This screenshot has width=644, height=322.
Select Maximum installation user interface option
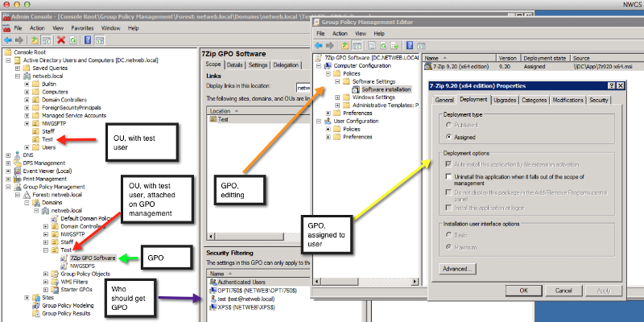449,247
